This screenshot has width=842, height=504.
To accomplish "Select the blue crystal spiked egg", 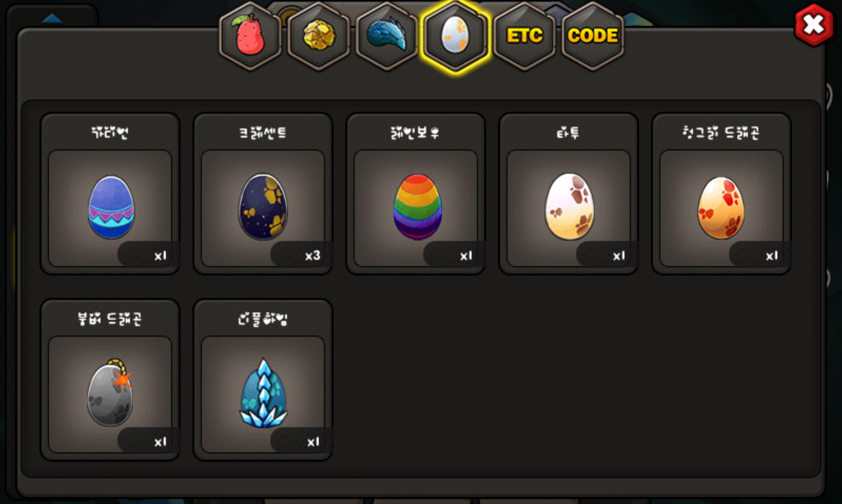I will tap(263, 393).
